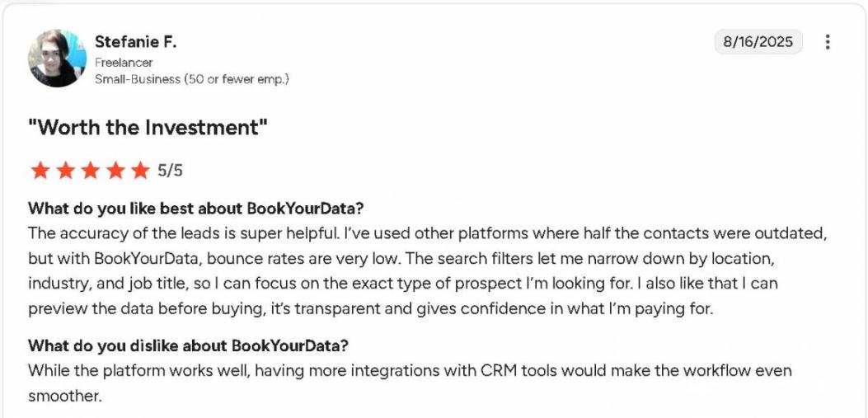Click the line starting "but with BookYourData"
868x418 pixels.
pos(401,258)
